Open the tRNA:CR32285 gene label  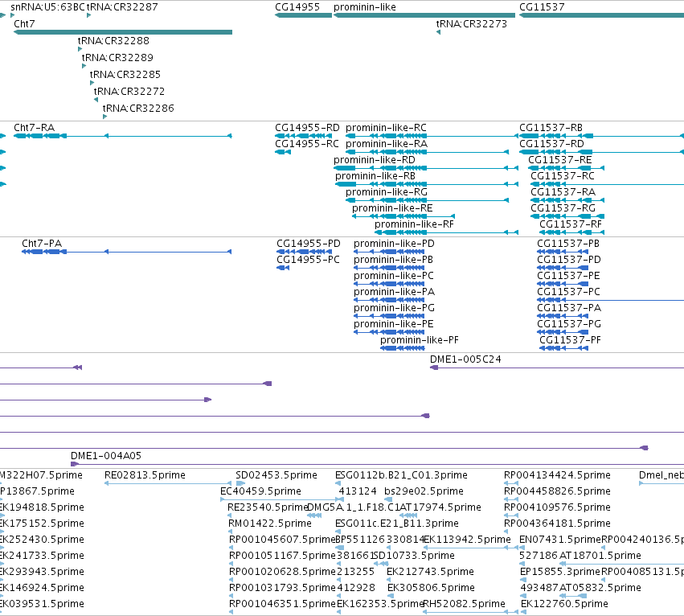pyautogui.click(x=125, y=75)
